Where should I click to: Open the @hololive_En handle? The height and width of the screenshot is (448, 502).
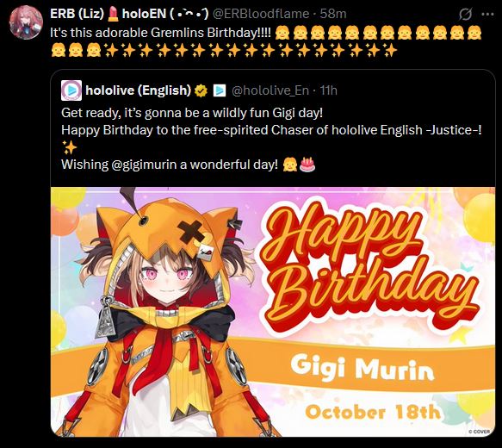[x=270, y=90]
